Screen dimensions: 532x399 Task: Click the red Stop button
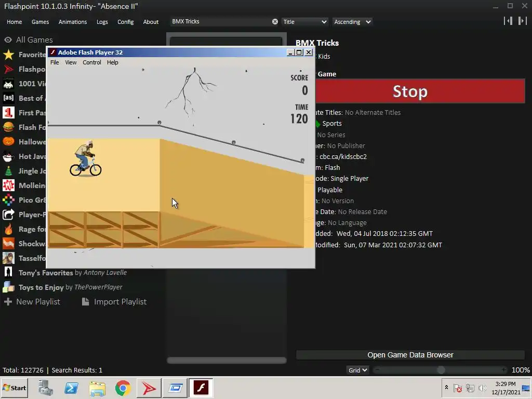(420, 91)
